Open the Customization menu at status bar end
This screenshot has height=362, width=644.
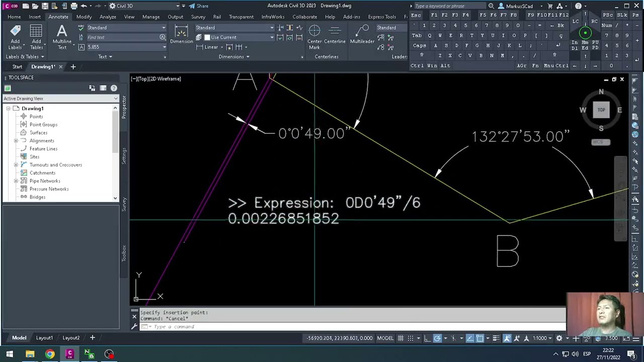[636, 338]
